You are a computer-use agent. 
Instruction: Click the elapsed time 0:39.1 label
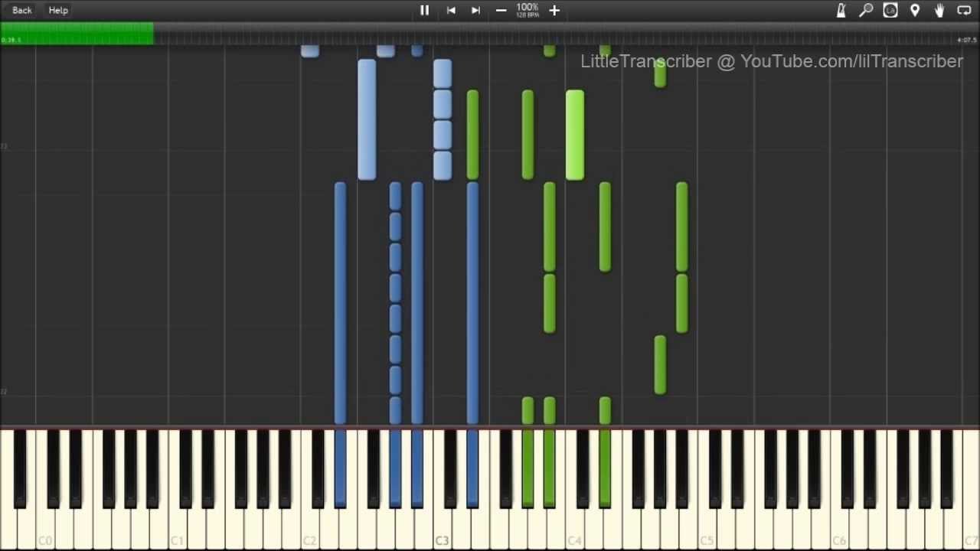coord(11,40)
